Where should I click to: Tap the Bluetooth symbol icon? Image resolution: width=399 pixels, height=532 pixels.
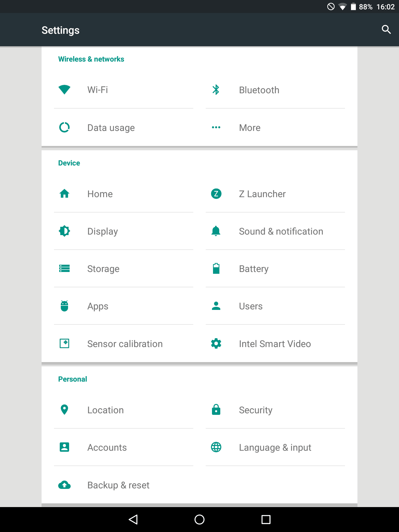(x=216, y=90)
